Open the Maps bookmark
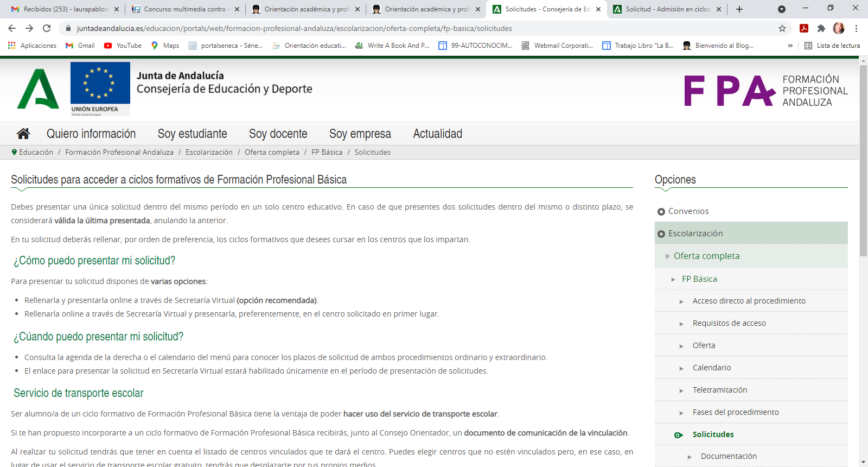The height and width of the screenshot is (467, 868). (165, 46)
